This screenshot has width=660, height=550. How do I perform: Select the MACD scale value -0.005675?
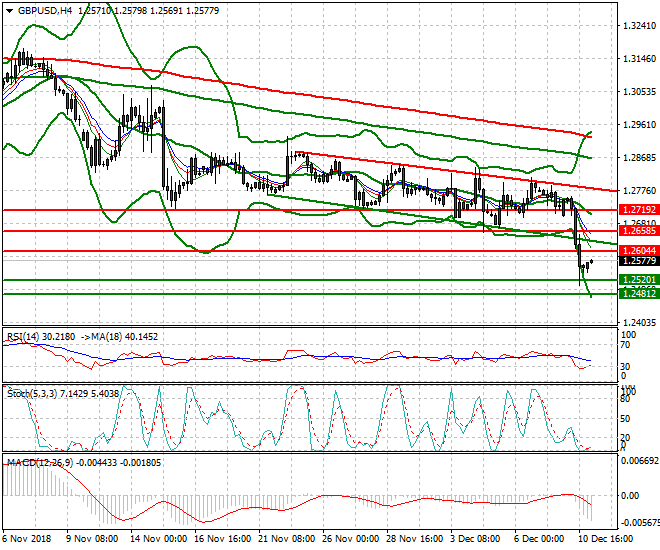(x=640, y=523)
